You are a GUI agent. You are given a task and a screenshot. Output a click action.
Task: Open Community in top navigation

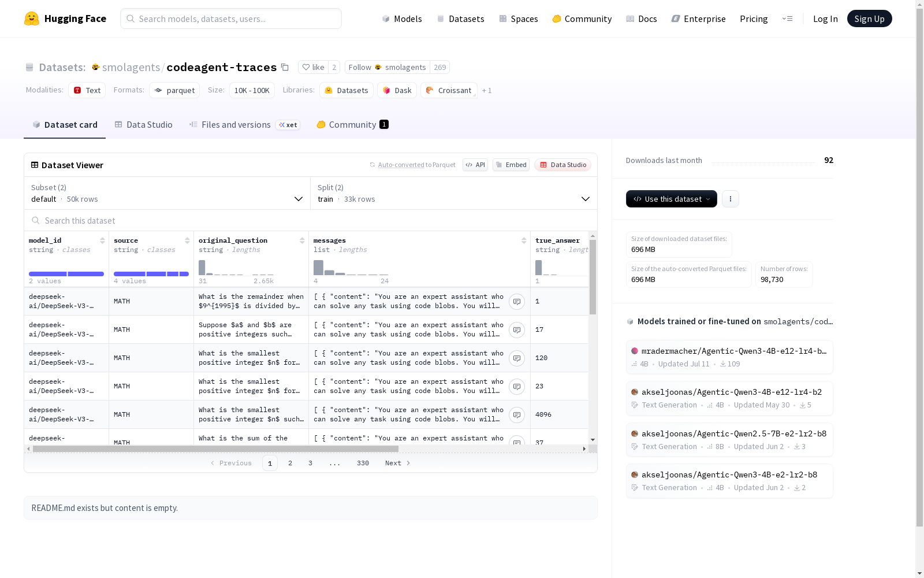click(x=582, y=18)
